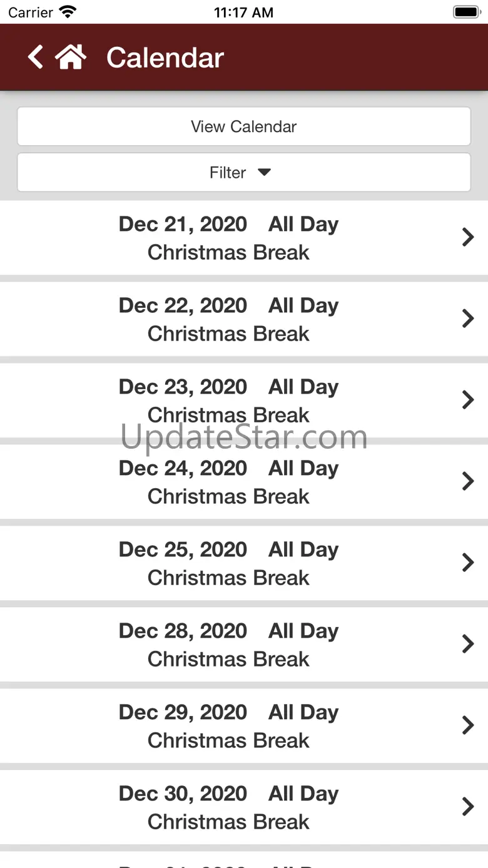Select the Dec 22, 2020 Christmas Break entry
This screenshot has height=868, width=488.
click(x=229, y=319)
